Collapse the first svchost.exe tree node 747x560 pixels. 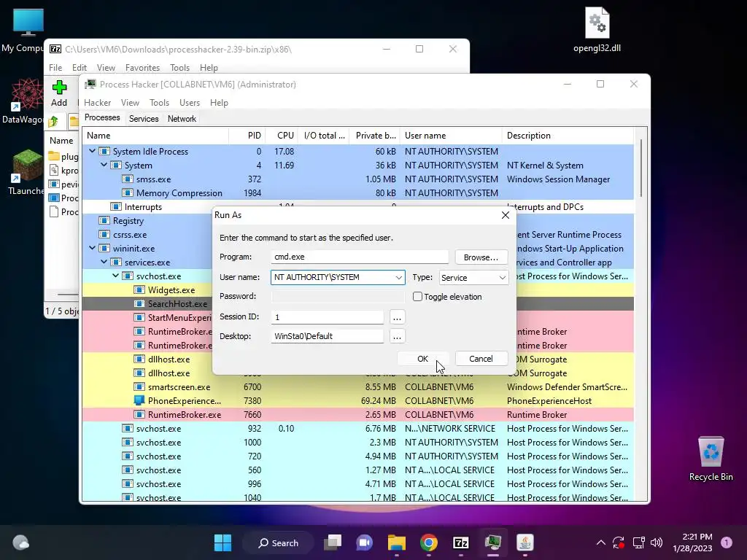tap(116, 276)
